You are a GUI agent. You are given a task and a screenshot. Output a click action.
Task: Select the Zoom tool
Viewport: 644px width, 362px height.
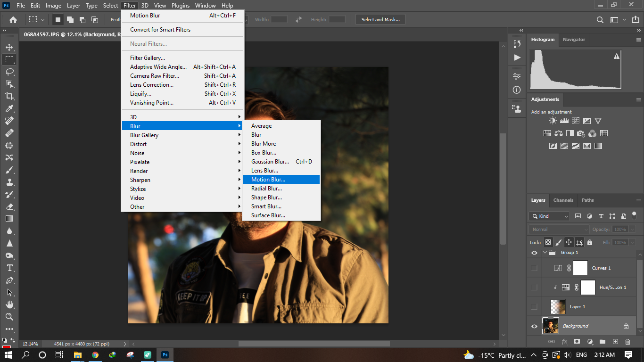click(9, 317)
